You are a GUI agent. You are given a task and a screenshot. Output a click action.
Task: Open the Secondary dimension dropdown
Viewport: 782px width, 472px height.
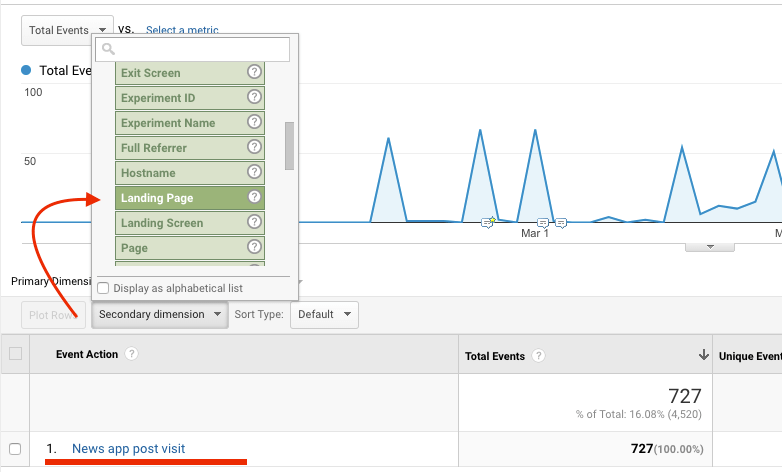pos(162,314)
